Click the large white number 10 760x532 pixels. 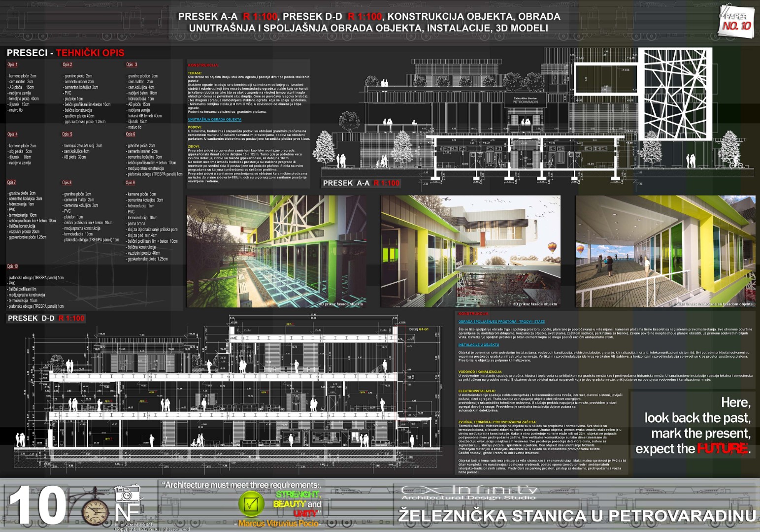(37, 505)
